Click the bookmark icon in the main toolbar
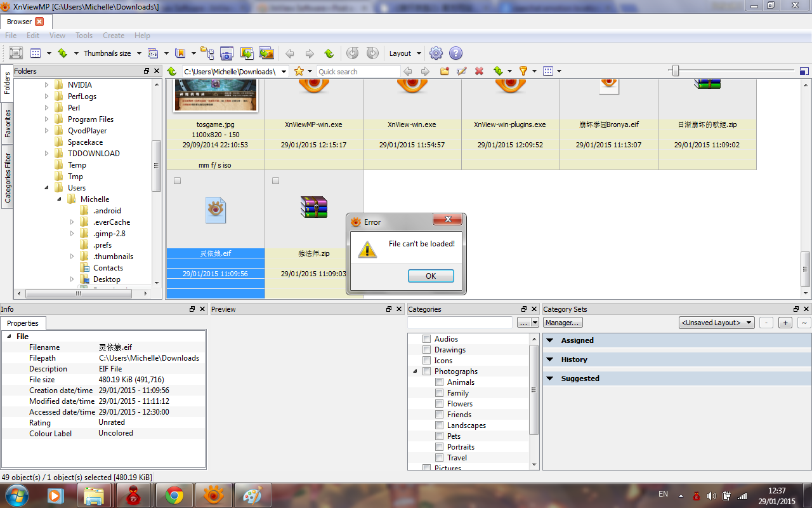Image resolution: width=812 pixels, height=508 pixels. tap(180, 53)
